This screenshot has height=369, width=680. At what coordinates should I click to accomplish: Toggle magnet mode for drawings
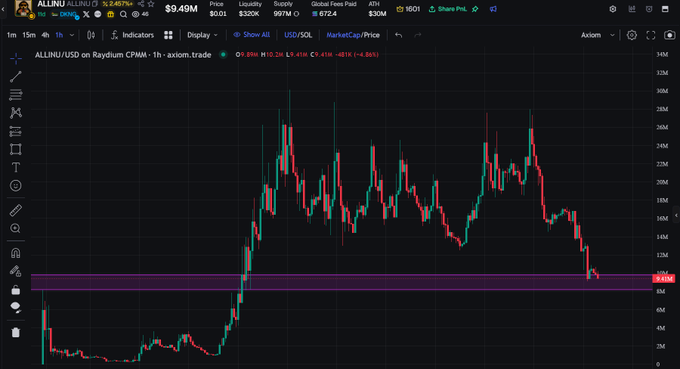[x=16, y=253]
